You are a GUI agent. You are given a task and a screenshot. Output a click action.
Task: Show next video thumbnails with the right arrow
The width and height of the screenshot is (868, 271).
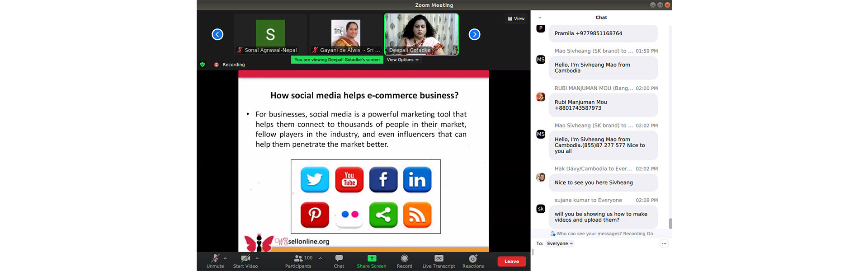point(474,34)
